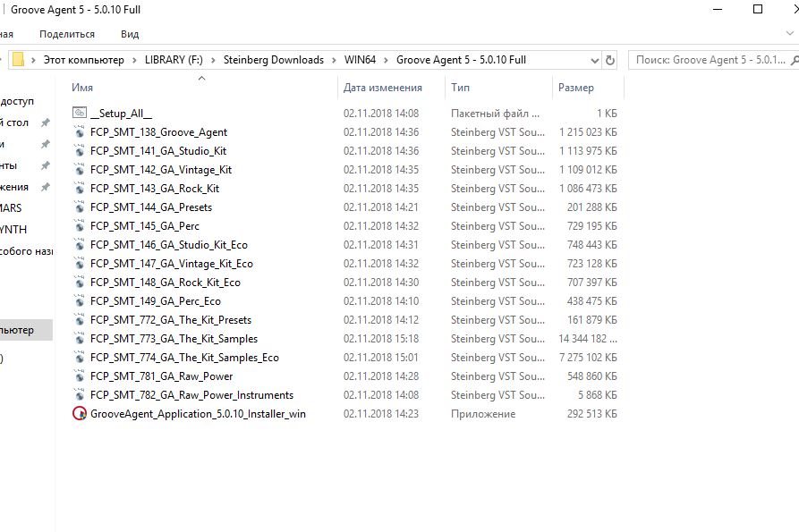
Task: Click the type 'Приложение'
Action: pyautogui.click(x=483, y=414)
